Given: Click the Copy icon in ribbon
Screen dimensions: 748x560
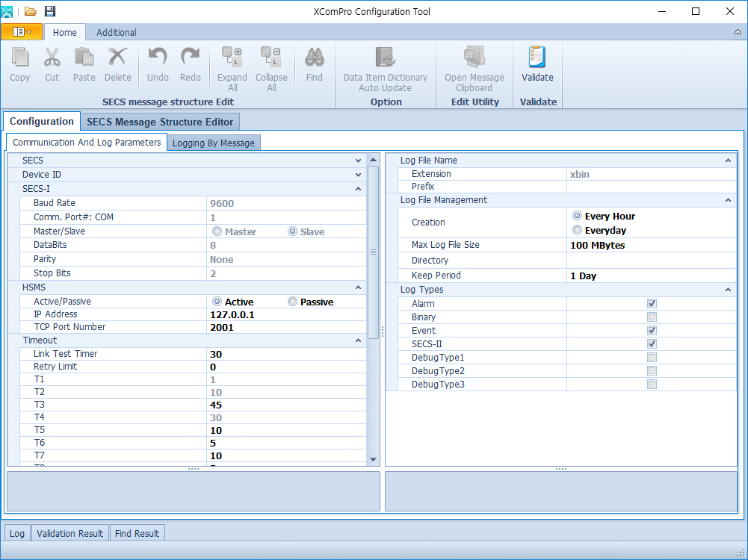Looking at the screenshot, I should pos(19,57).
